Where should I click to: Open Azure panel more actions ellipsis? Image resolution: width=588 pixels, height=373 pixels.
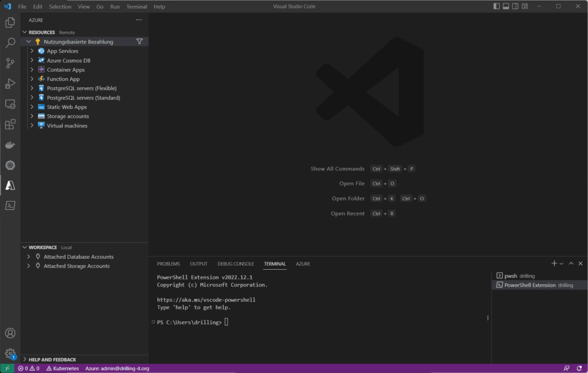pyautogui.click(x=139, y=20)
